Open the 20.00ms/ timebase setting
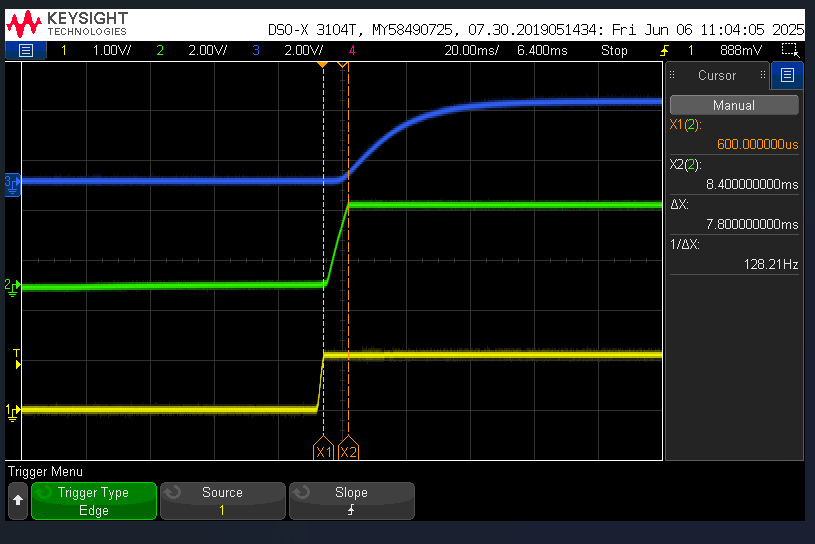Image resolution: width=815 pixels, height=544 pixels. pos(471,50)
